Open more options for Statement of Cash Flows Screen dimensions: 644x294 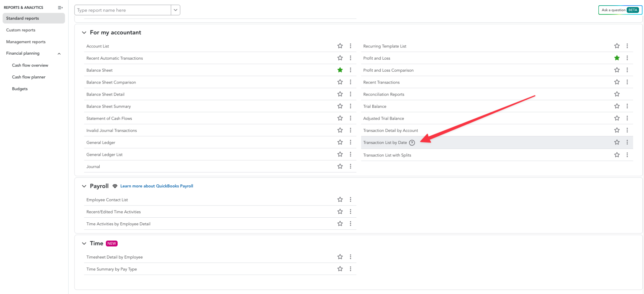point(350,118)
